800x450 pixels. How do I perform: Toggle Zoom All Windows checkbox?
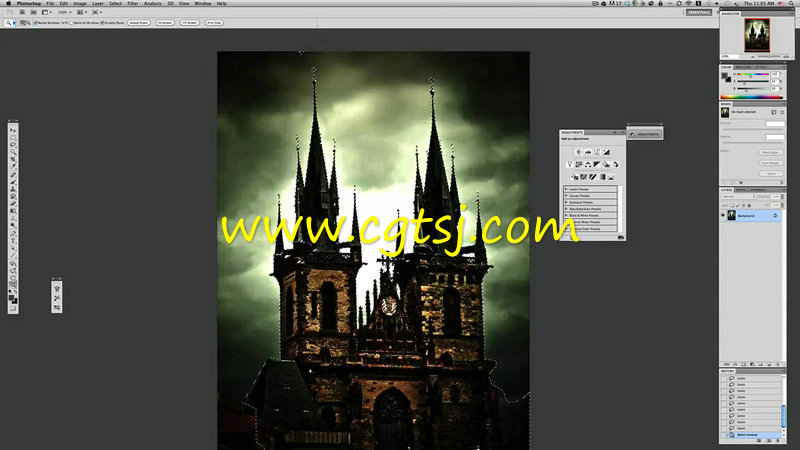point(71,22)
